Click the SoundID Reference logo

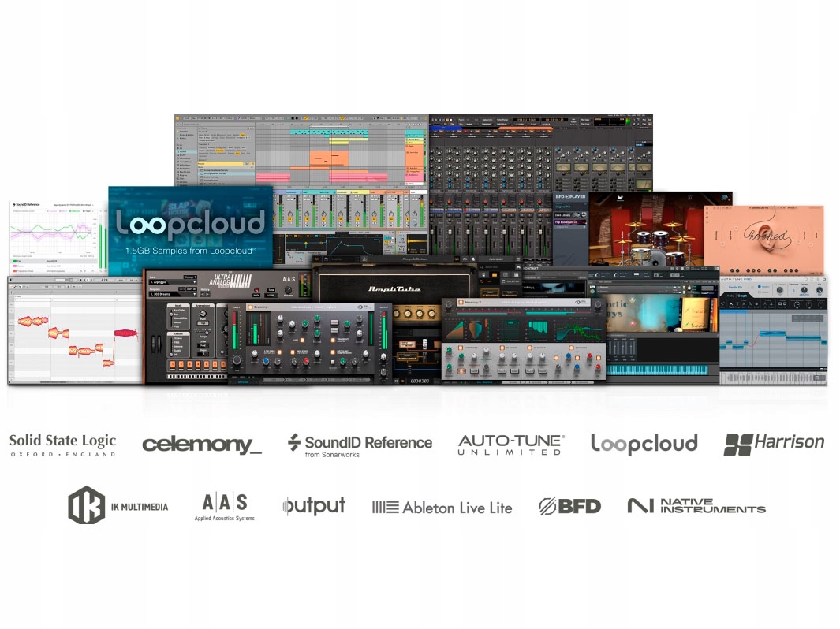[360, 445]
